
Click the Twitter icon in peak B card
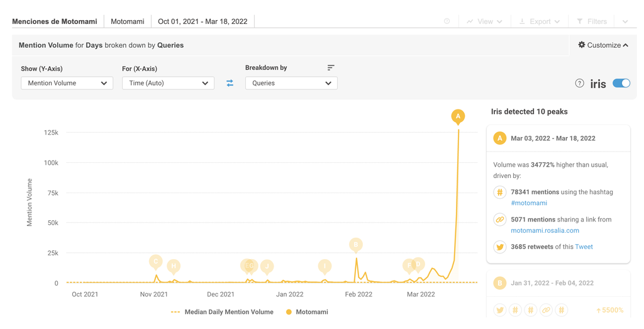click(x=499, y=309)
